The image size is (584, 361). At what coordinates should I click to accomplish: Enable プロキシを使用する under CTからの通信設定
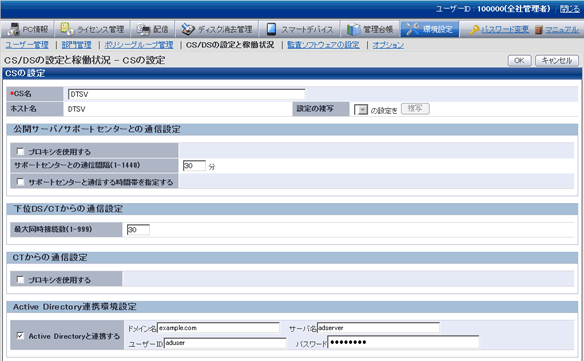point(20,279)
